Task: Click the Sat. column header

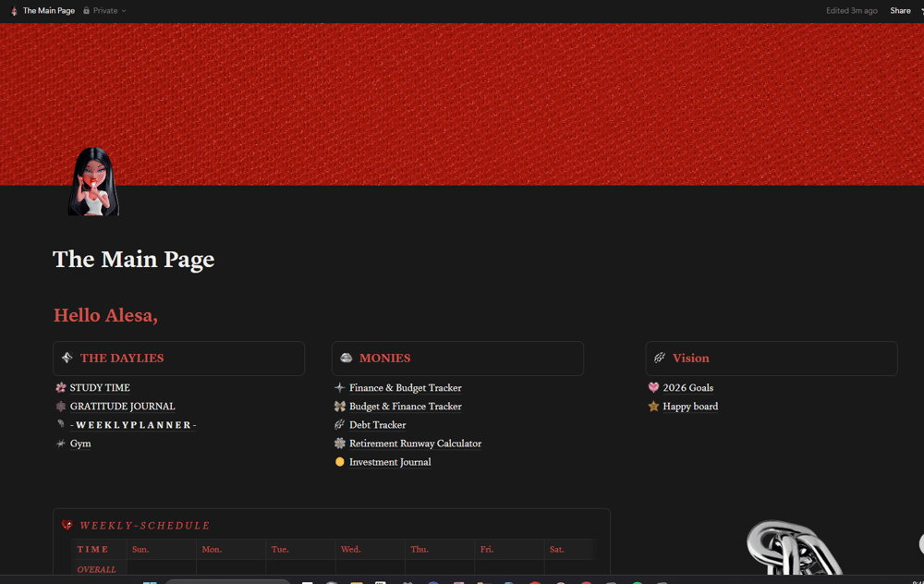Action: pyautogui.click(x=556, y=549)
